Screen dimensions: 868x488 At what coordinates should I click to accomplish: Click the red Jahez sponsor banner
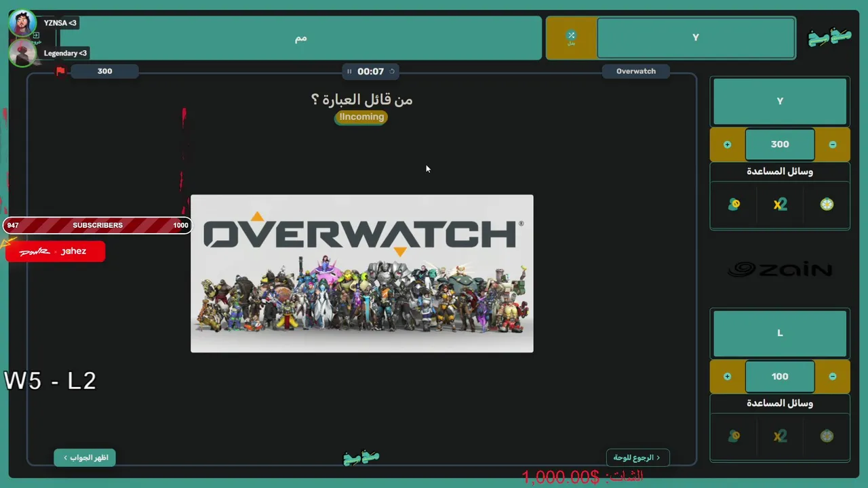pos(55,251)
